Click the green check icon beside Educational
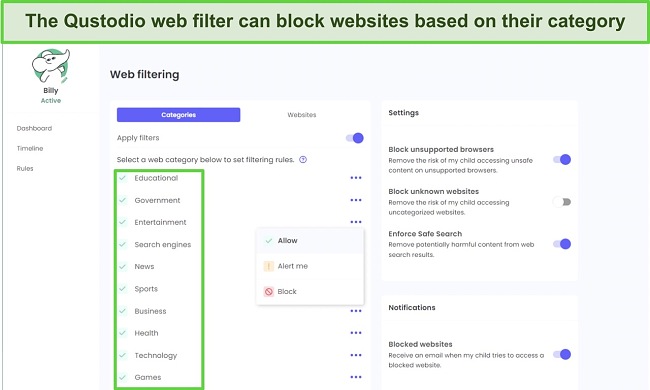The width and height of the screenshot is (650, 390). point(123,178)
